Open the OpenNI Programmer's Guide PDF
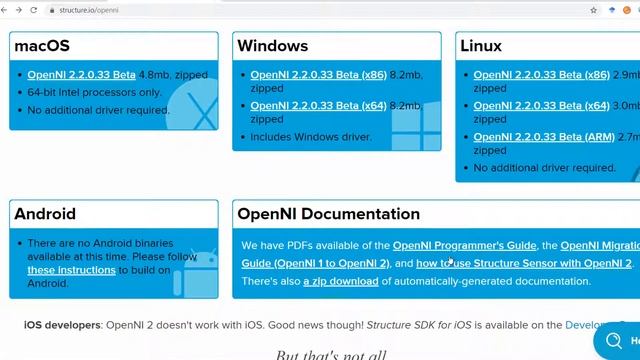 click(464, 245)
